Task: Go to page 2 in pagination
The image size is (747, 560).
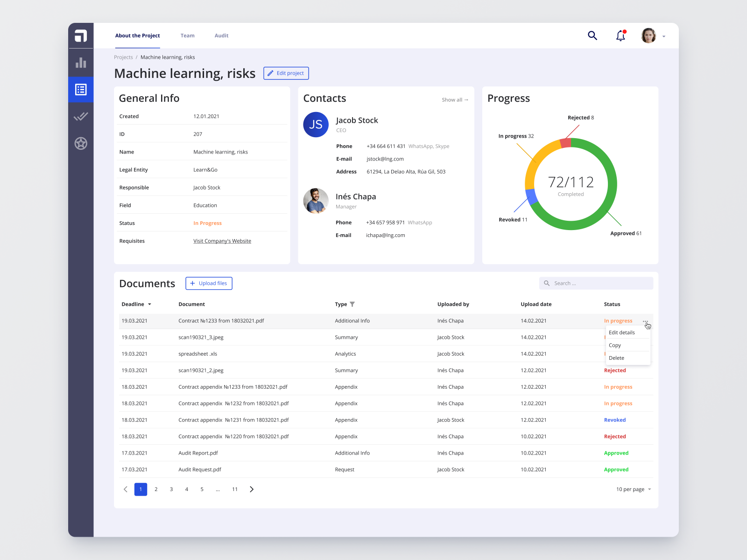Action: [x=156, y=489]
